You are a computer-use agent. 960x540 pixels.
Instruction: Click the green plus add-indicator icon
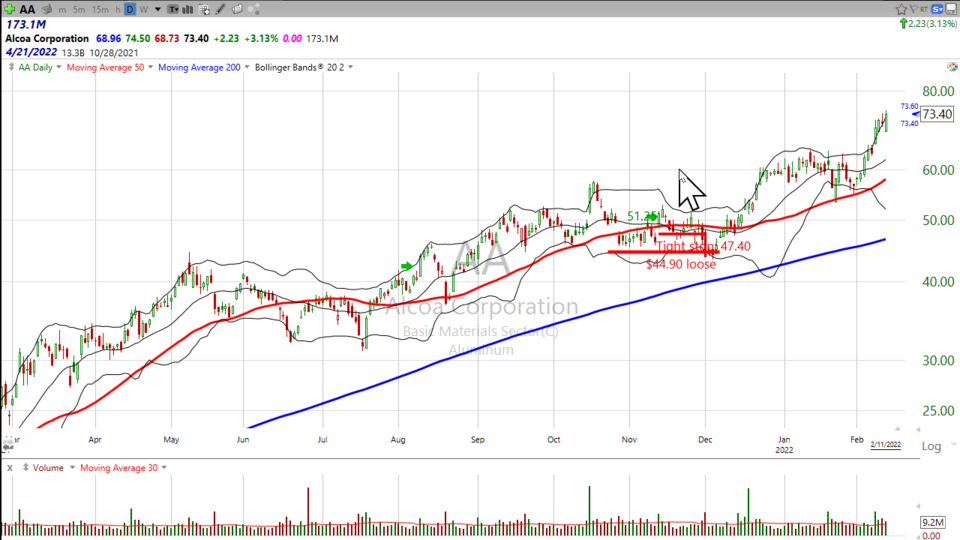[x=9, y=9]
